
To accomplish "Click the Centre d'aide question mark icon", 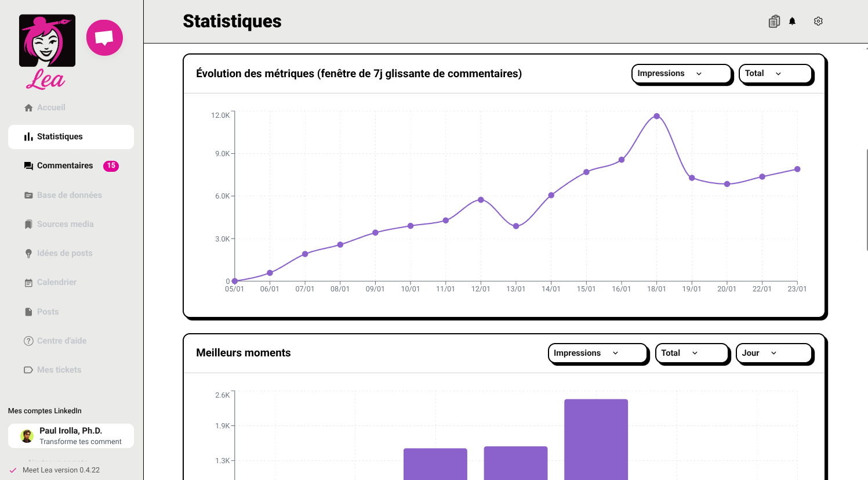I will 28,341.
